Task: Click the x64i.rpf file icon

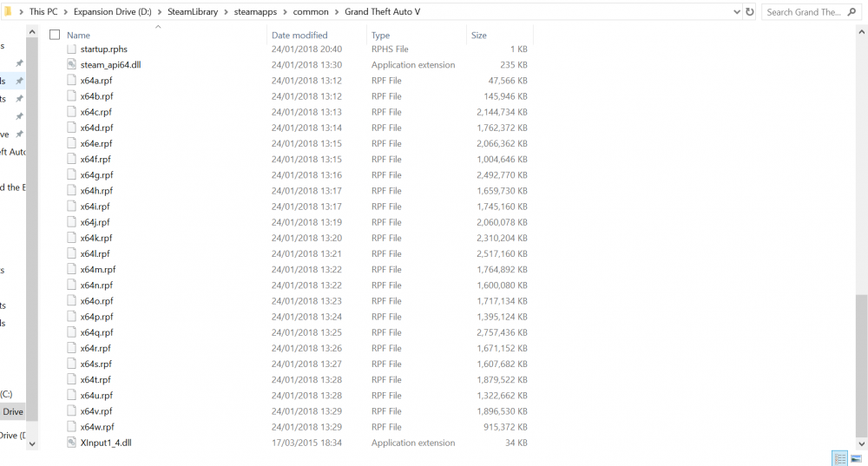Action: (x=71, y=207)
